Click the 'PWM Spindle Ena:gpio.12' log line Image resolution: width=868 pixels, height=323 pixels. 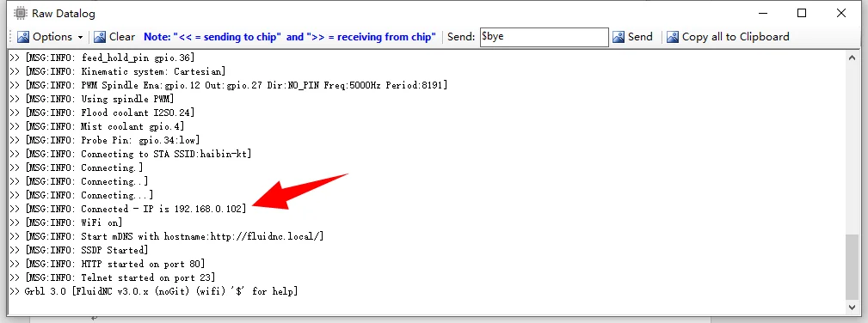coord(229,85)
